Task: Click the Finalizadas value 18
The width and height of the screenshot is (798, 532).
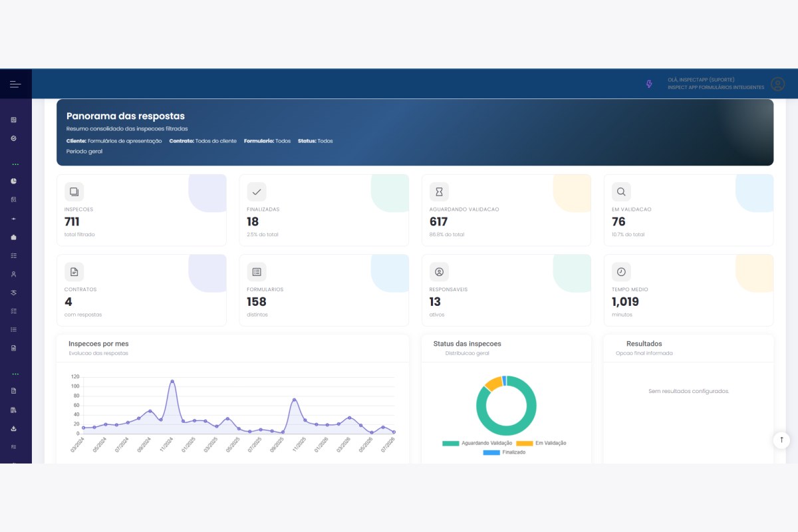Action: pyautogui.click(x=253, y=221)
